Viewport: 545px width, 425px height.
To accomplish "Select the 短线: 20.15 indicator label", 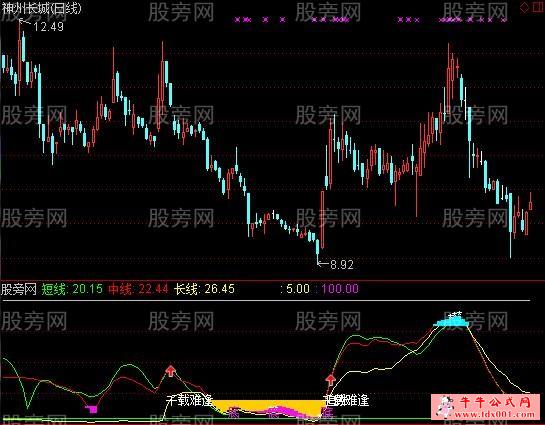I will [x=72, y=289].
